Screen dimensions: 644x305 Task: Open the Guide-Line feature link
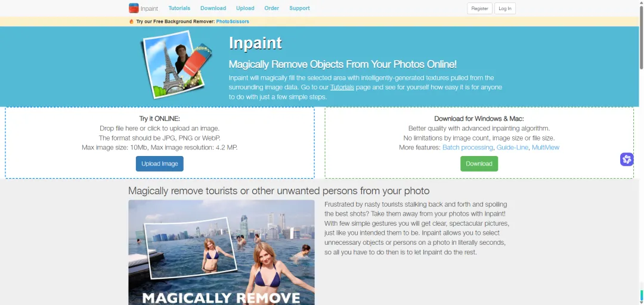(x=512, y=147)
